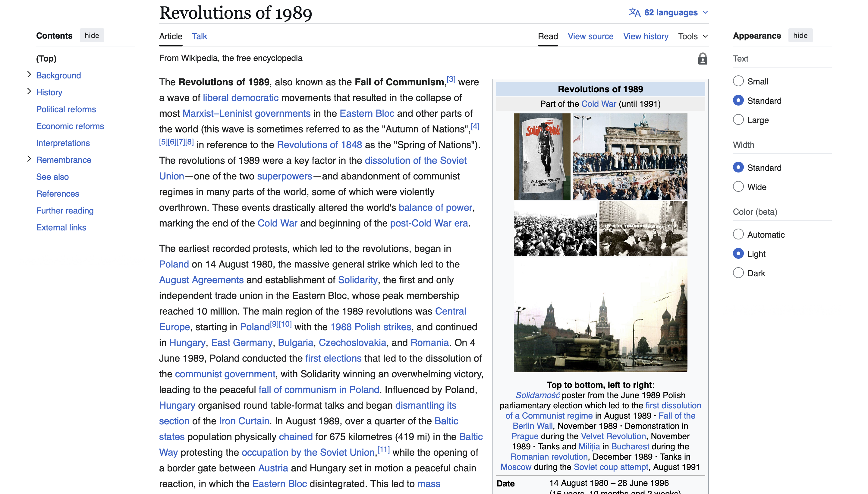The height and width of the screenshot is (494, 868).
Task: Expand the Remembrance contents section
Action: tap(29, 159)
